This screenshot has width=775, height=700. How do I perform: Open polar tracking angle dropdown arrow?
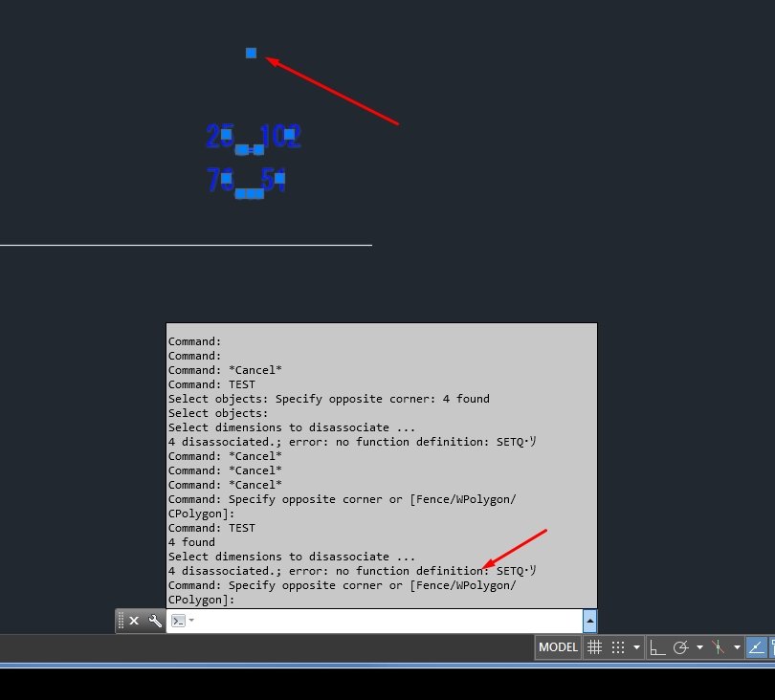click(699, 647)
